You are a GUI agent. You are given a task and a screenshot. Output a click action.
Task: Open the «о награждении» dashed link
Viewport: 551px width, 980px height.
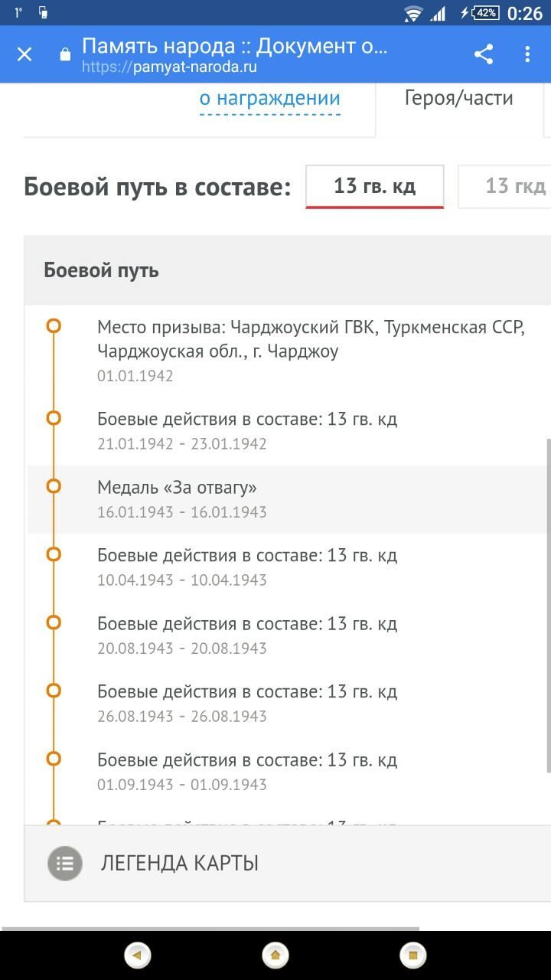click(x=269, y=99)
